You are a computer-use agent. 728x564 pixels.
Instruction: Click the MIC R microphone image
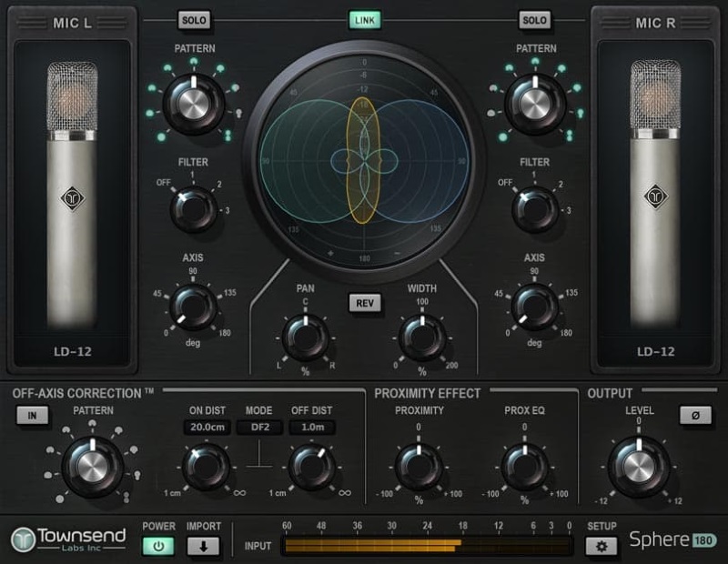pos(655,193)
